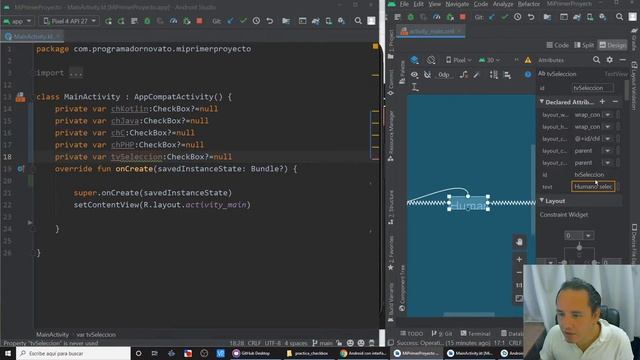This screenshot has width=640, height=360.
Task: Open the Navigate menu in right window
Action: 457,4
